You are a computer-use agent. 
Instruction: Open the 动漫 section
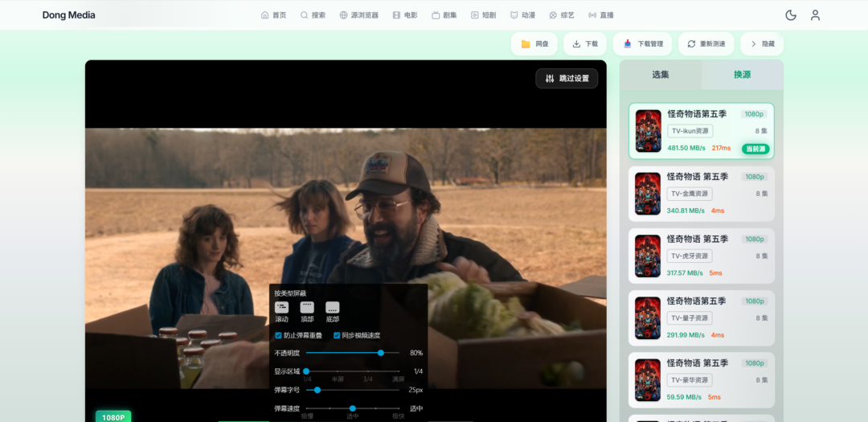point(522,15)
